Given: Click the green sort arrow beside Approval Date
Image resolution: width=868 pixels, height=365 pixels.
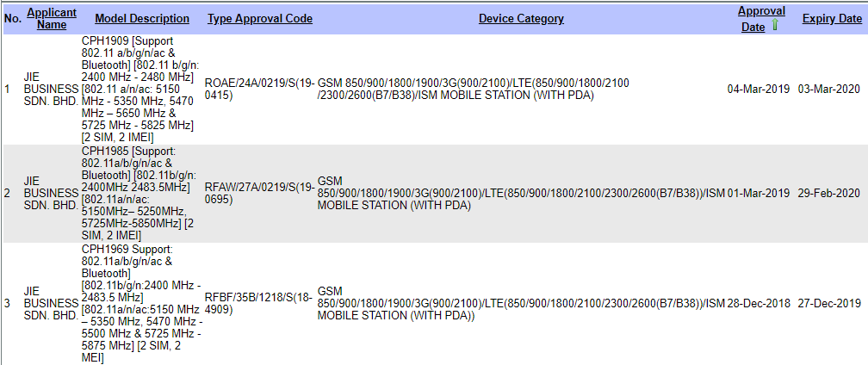Looking at the screenshot, I should point(775,26).
